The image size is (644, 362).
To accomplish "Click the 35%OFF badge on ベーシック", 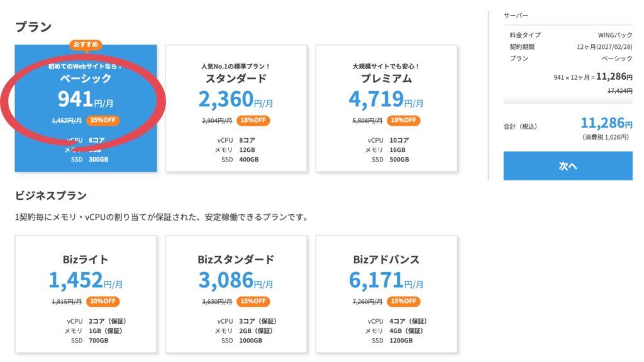I will pyautogui.click(x=104, y=121).
